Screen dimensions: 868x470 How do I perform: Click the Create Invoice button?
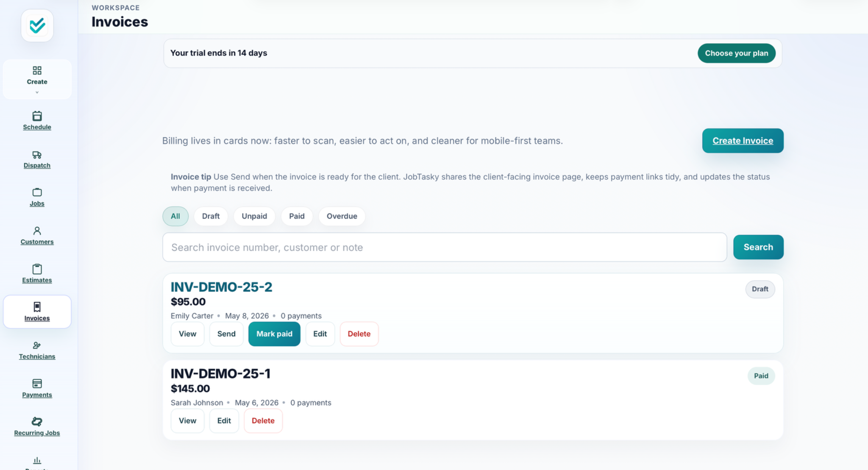[x=743, y=141]
